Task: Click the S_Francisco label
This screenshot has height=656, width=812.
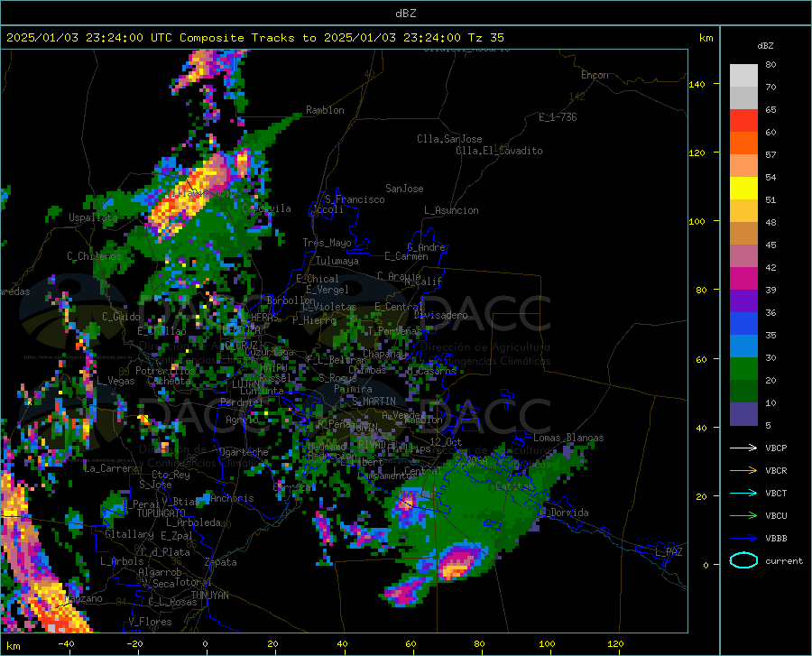Action: pos(355,199)
